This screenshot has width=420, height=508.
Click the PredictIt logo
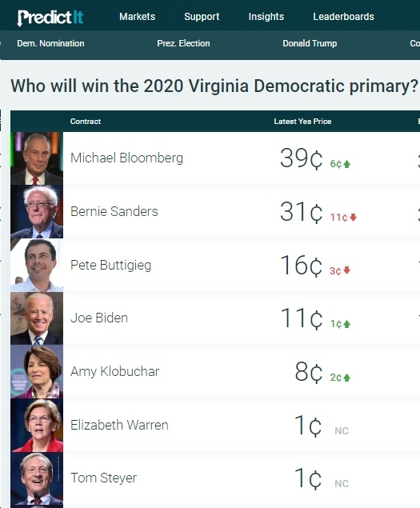(x=50, y=18)
